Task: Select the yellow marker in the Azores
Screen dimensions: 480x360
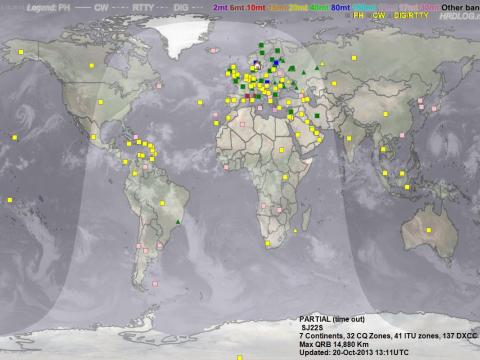Action: 200,102
